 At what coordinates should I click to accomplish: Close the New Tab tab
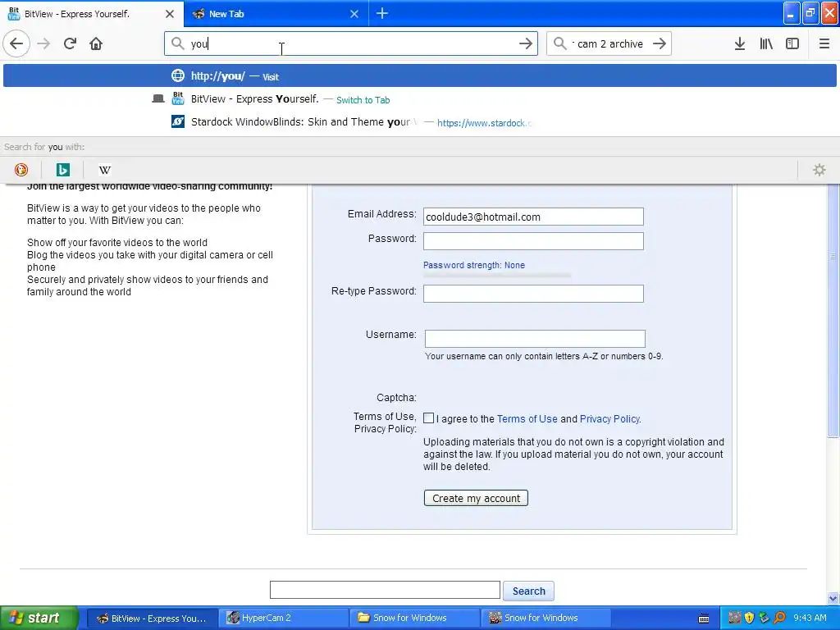click(354, 14)
